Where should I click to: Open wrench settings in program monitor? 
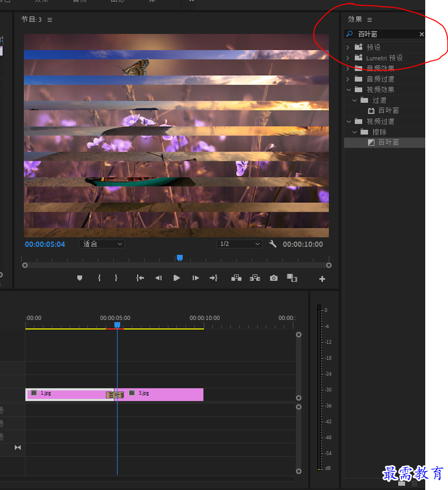tap(273, 244)
